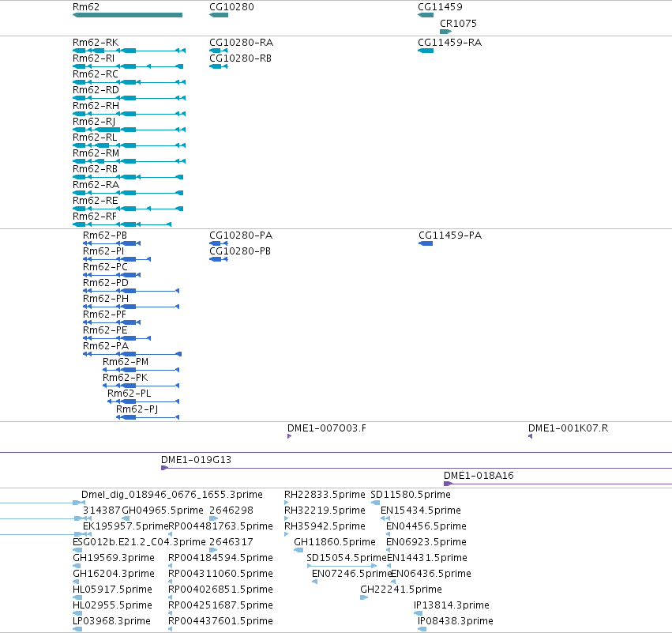Click the 2646298 EST label

pyautogui.click(x=231, y=511)
